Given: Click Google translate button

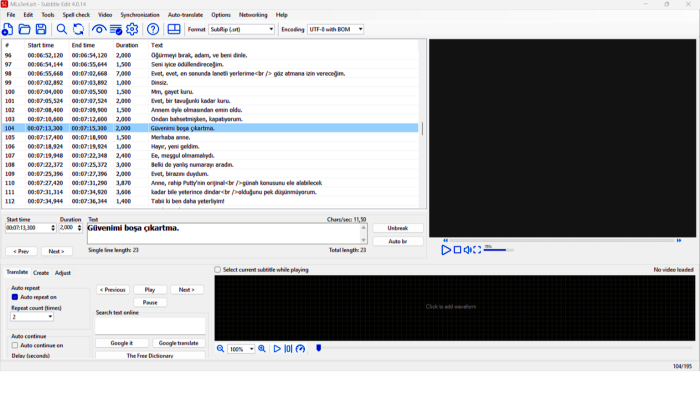Looking at the screenshot, I should 179,343.
